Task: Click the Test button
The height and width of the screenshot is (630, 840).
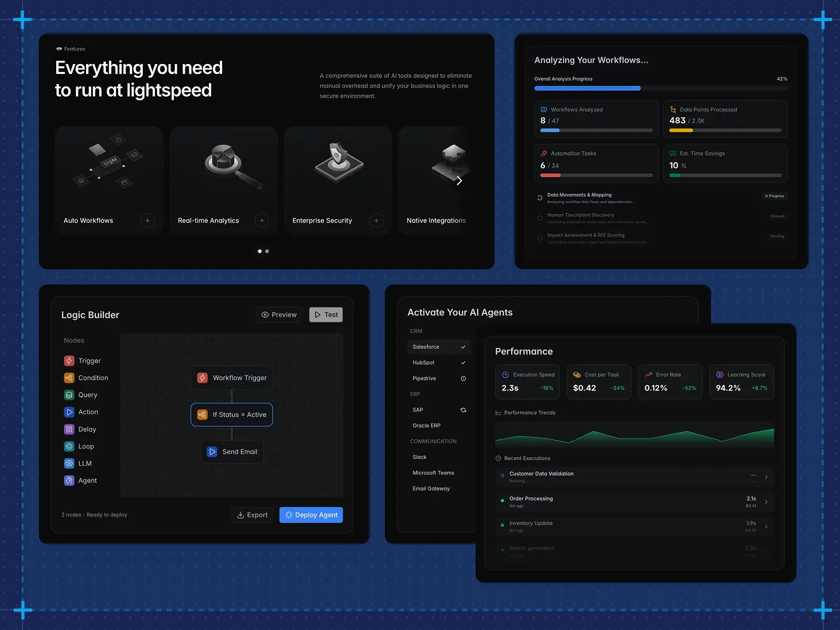Action: coord(326,314)
